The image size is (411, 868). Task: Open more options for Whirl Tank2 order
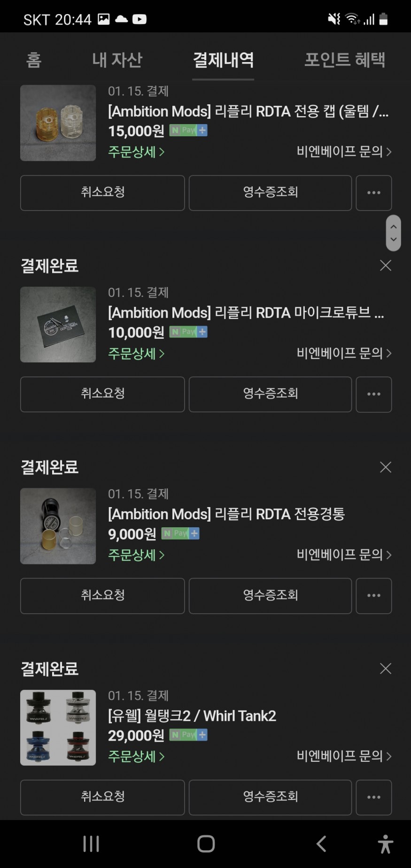(x=373, y=797)
